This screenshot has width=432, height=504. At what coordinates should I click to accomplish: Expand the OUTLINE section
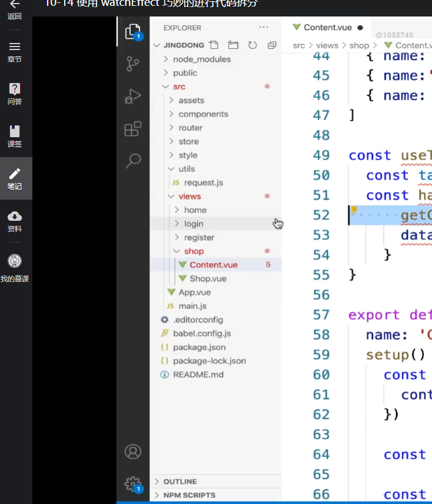tap(180, 481)
